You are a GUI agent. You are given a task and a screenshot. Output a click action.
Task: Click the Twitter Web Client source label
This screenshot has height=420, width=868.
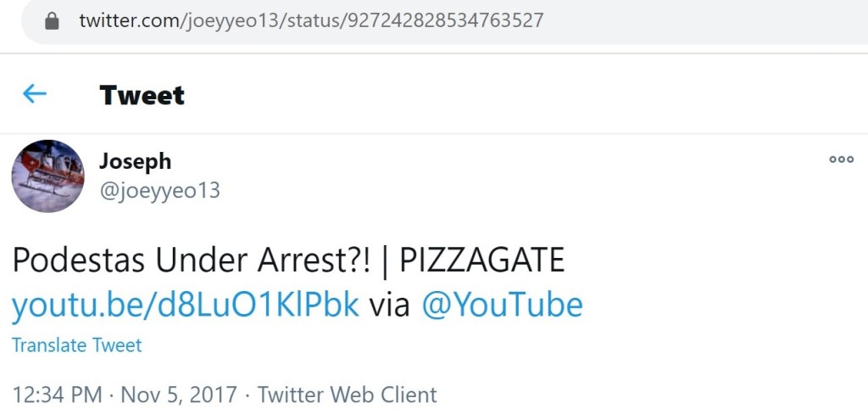pos(347,395)
